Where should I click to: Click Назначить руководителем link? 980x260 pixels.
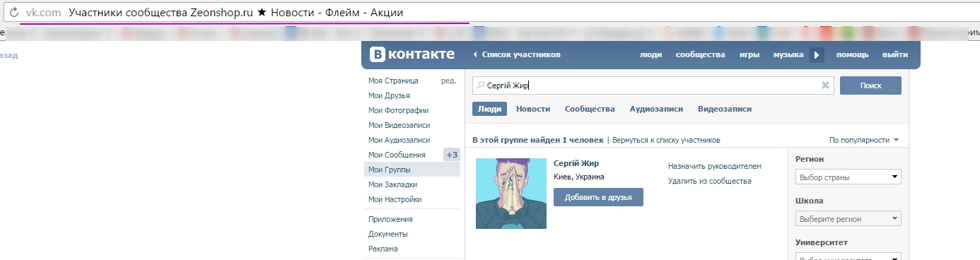pos(715,166)
